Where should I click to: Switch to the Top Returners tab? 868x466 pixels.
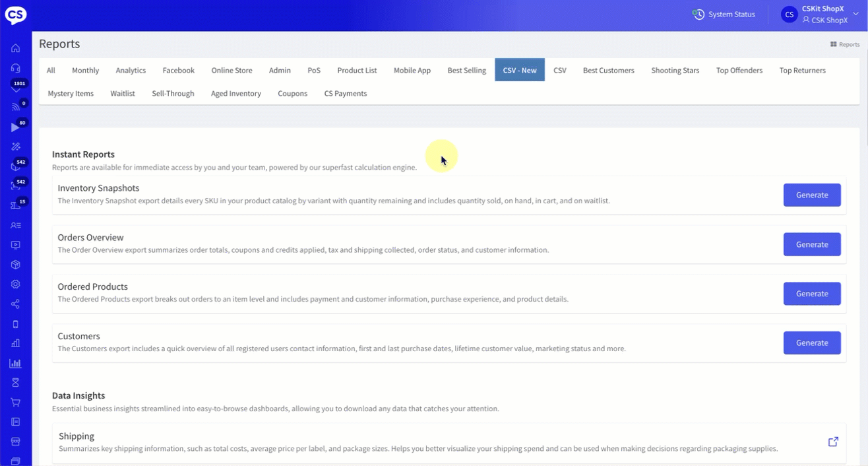point(802,70)
